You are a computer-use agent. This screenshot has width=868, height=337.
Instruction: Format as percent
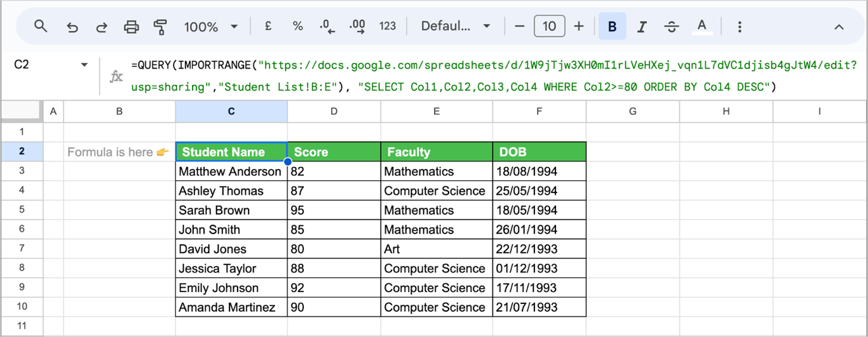(297, 26)
